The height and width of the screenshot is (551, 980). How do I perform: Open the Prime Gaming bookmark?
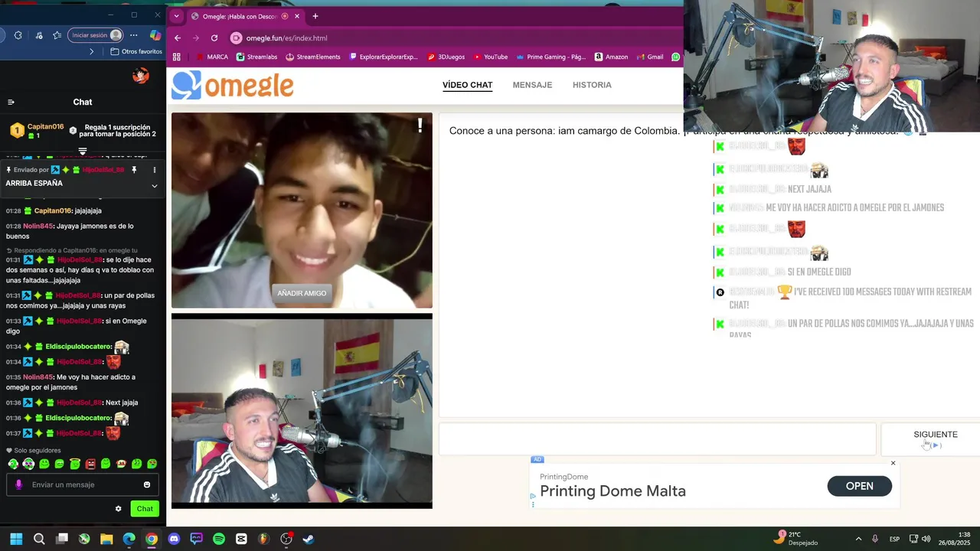pos(550,57)
